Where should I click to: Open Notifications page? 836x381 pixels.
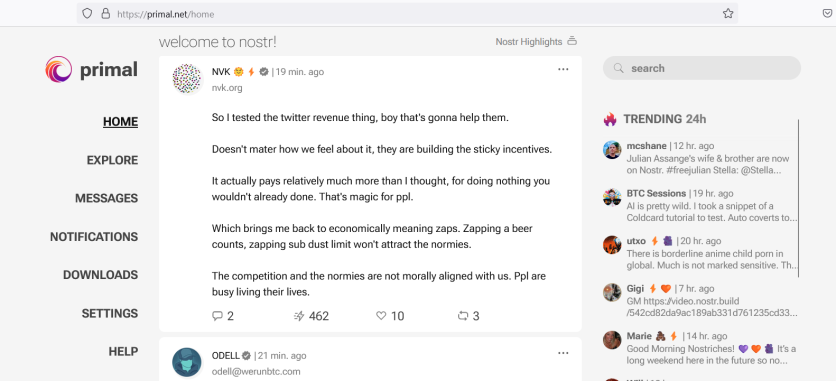(94, 237)
